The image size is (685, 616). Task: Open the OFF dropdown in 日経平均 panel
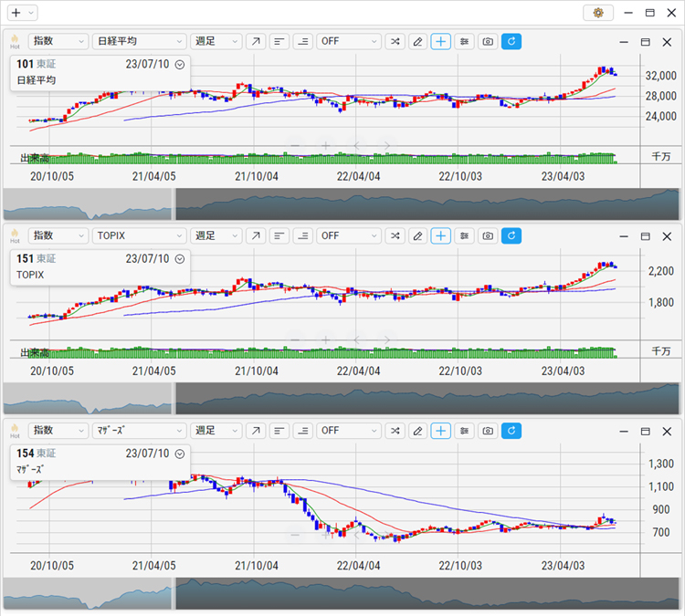(349, 41)
